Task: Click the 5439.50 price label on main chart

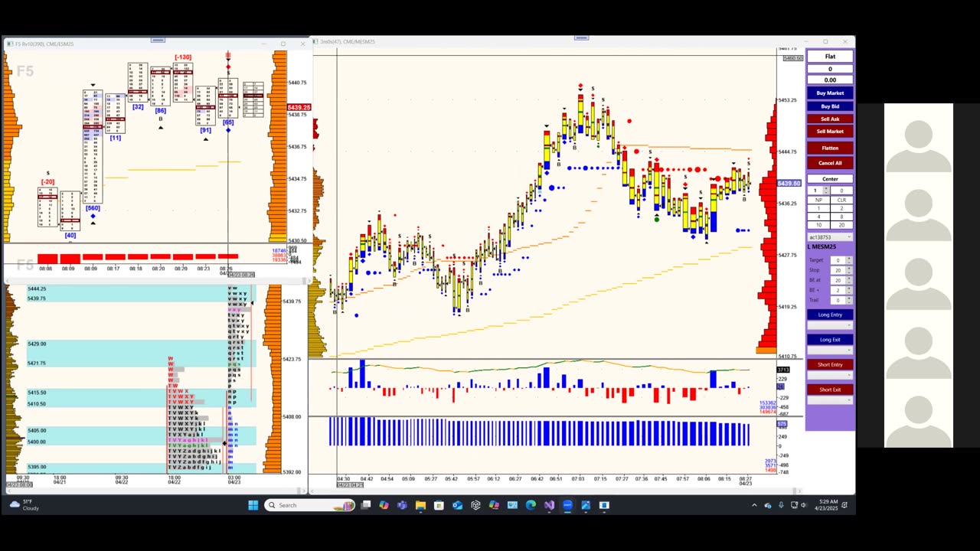Action: (789, 184)
